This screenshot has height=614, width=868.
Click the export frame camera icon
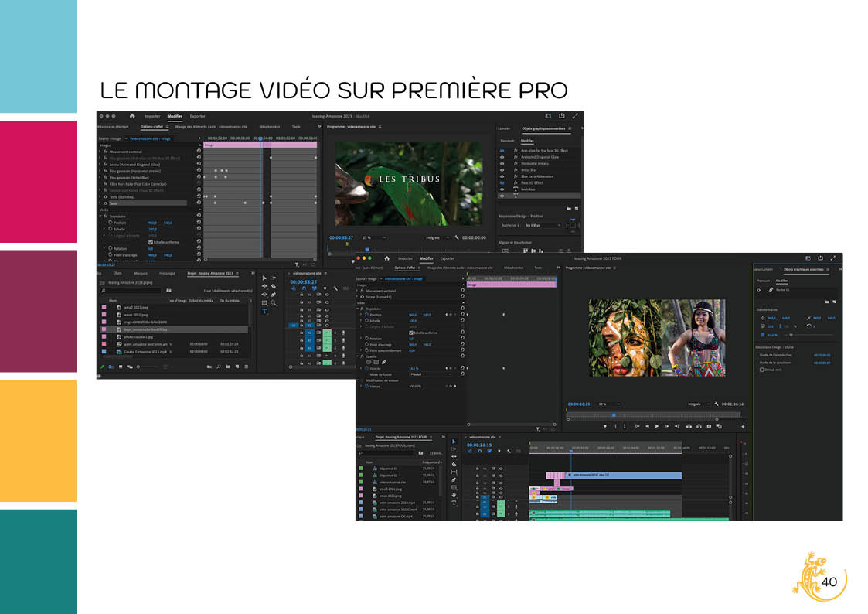coord(709,426)
